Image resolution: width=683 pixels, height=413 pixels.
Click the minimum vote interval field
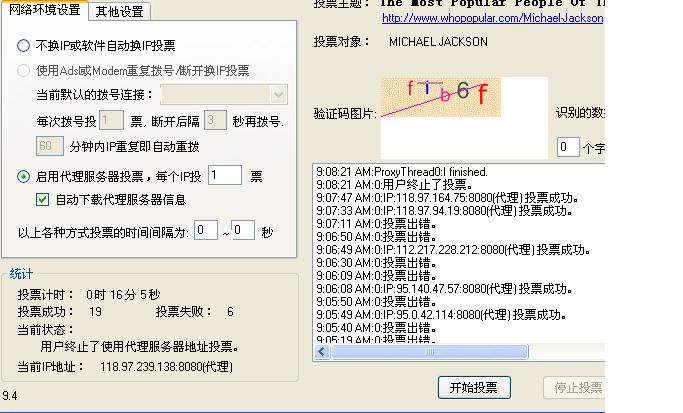coord(206,231)
